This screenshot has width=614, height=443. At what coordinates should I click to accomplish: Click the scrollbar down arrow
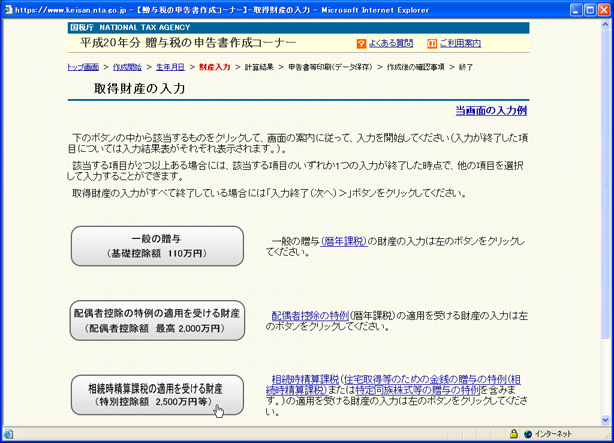(606, 420)
